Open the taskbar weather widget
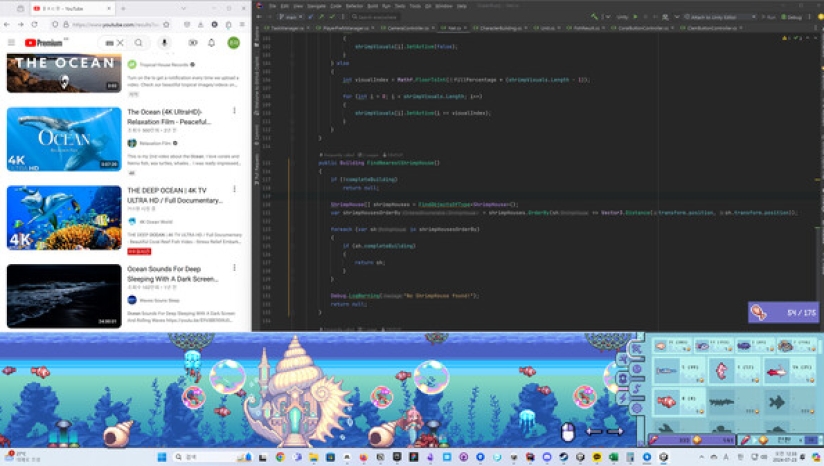The height and width of the screenshot is (466, 824). click(22, 457)
